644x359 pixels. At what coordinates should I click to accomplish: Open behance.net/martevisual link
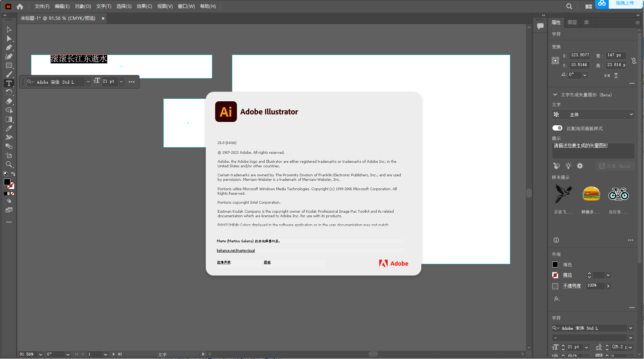click(x=236, y=251)
